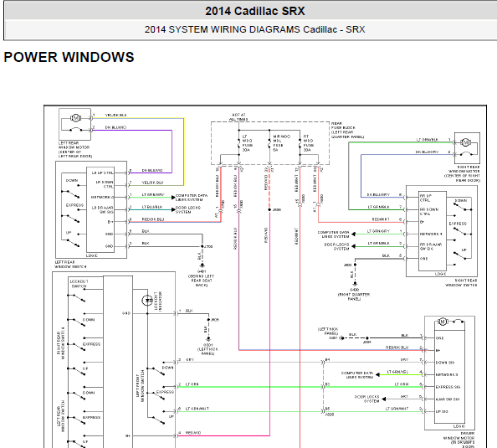The width and height of the screenshot is (497, 448).
Task: Click the G301 ground symbol below J505
Action: coord(208,338)
